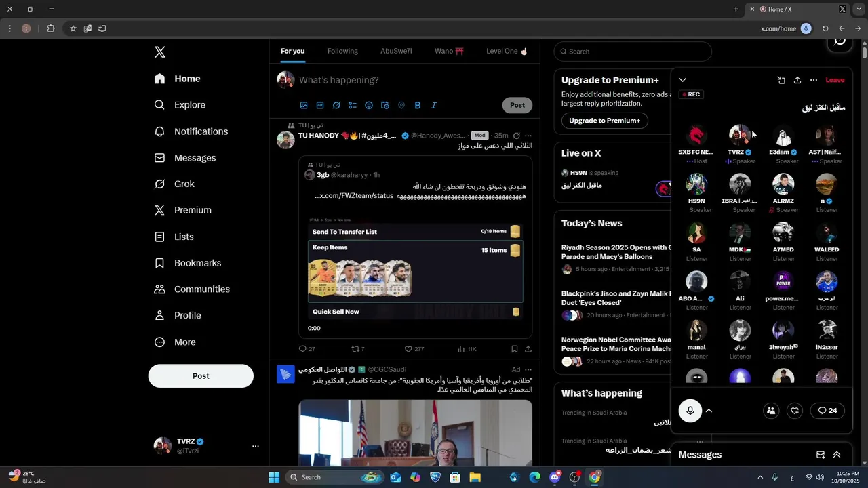This screenshot has height=488, width=868.
Task: Open Blackpink's Jisoo and Zayn news item
Action: [x=616, y=306]
